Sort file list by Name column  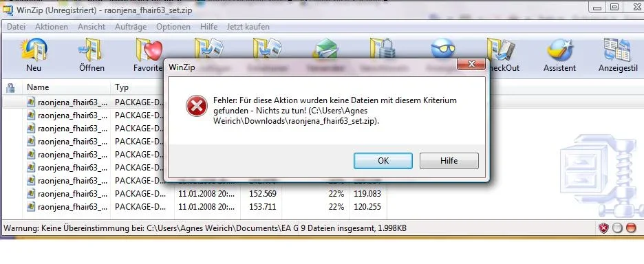(x=66, y=87)
